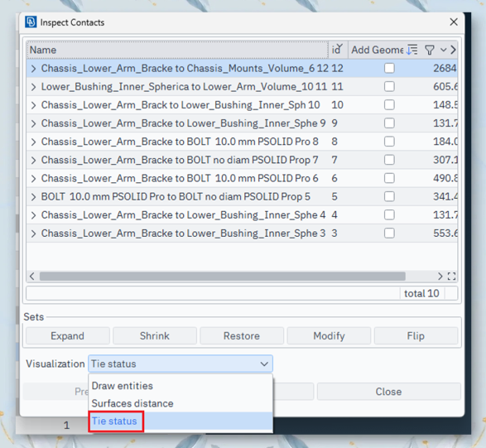Click the header chevron-down options arrow
Image resolution: width=486 pixels, height=448 pixels.
tap(443, 50)
